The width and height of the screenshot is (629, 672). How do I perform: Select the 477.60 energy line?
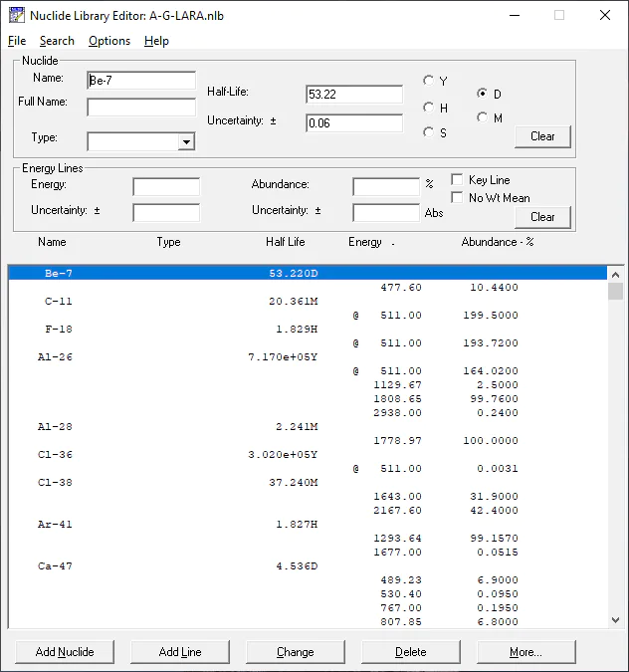click(x=308, y=287)
